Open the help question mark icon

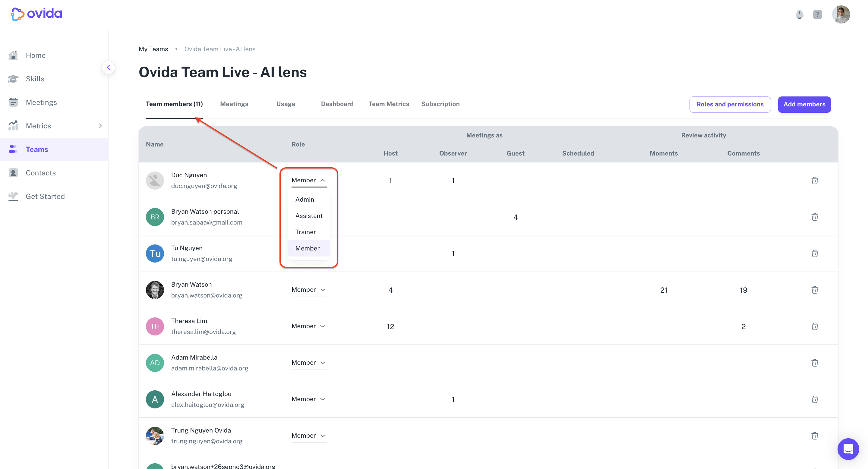tap(817, 14)
